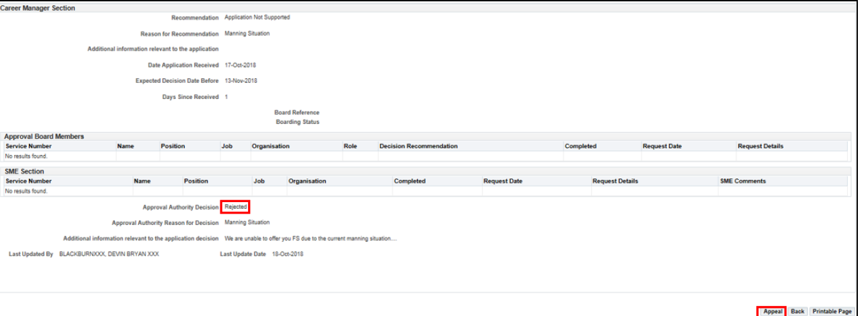Click Request Details header in Approval Board table
This screenshot has height=316, width=868.
coord(761,146)
